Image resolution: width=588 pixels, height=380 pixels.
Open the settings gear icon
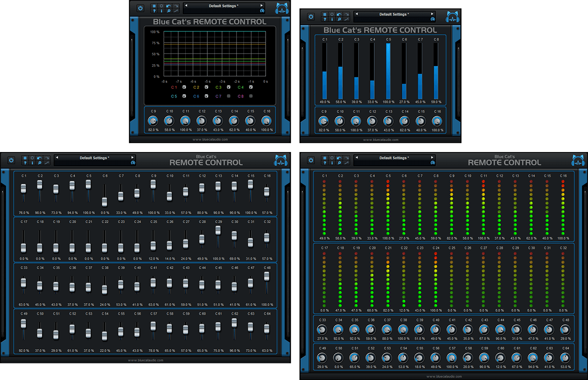coord(161,5)
